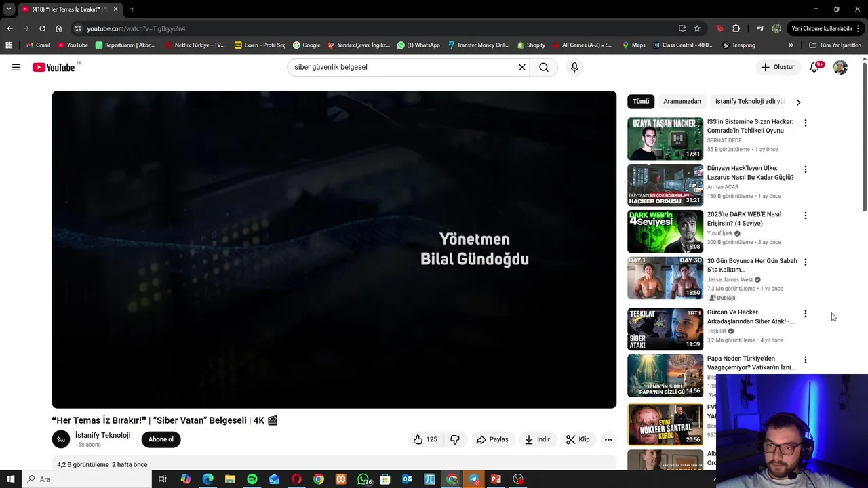Install app icon in address bar
Image resolution: width=868 pixels, height=488 pixels.
pyautogui.click(x=682, y=28)
